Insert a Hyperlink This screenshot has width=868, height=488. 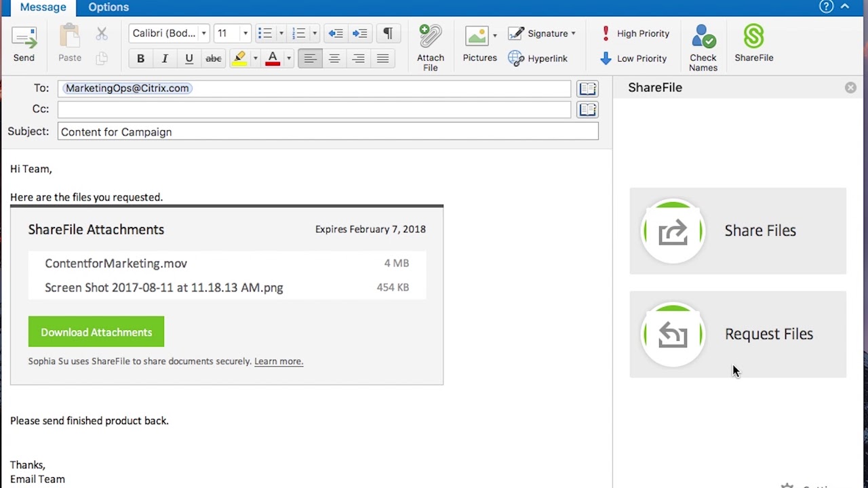[538, 58]
